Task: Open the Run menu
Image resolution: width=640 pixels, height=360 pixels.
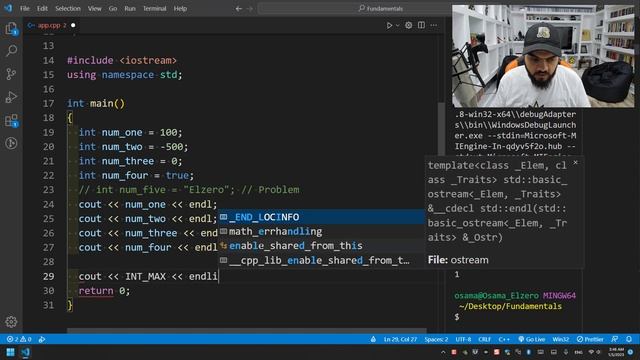Action: (130, 9)
